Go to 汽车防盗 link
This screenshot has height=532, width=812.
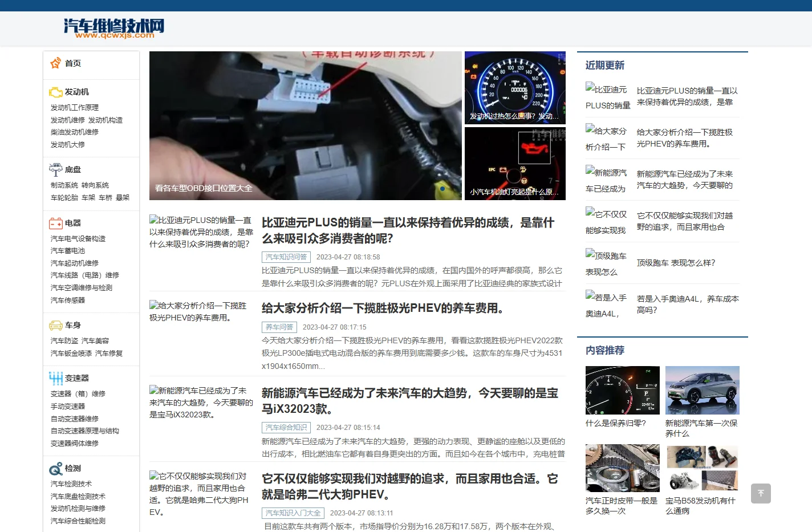click(64, 341)
